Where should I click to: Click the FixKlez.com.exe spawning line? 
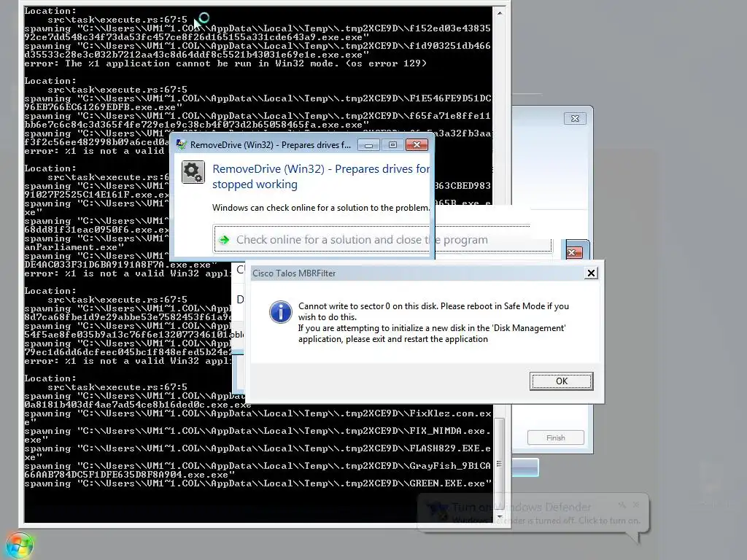(258, 418)
